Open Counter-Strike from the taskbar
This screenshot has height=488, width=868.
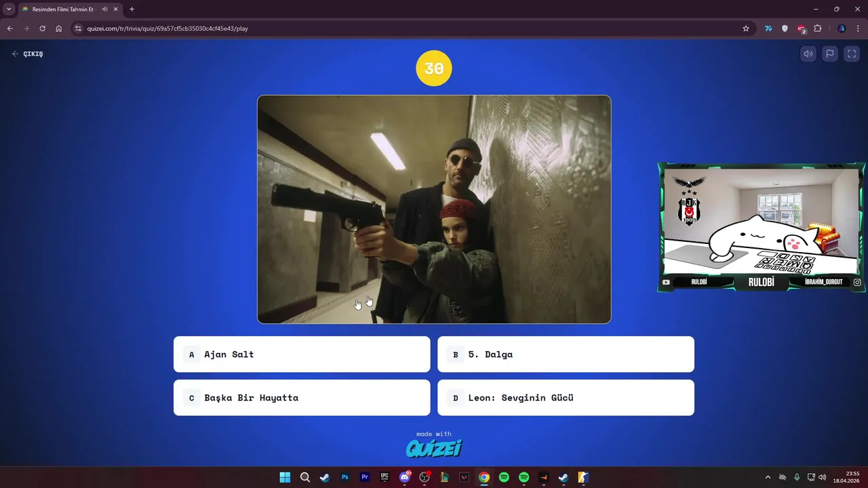[583, 477]
